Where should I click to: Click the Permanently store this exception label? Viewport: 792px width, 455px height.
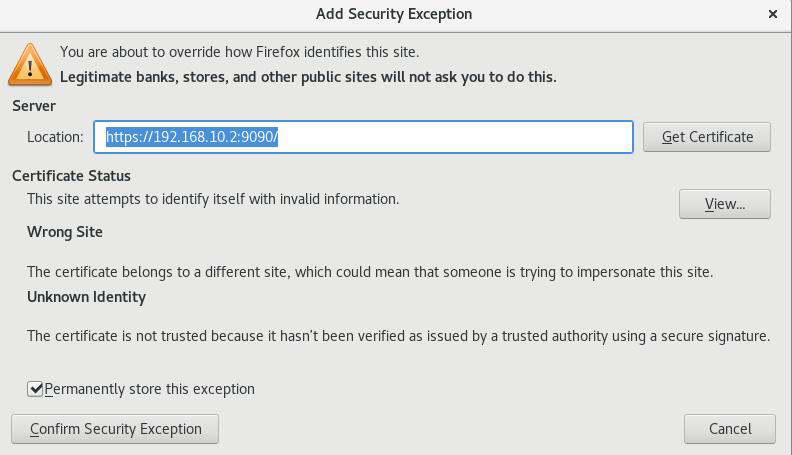tap(150, 389)
